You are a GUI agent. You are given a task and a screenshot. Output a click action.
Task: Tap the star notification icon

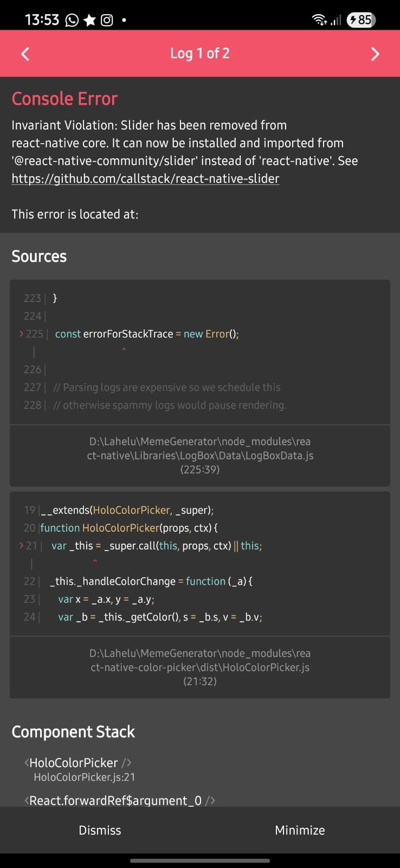90,21
